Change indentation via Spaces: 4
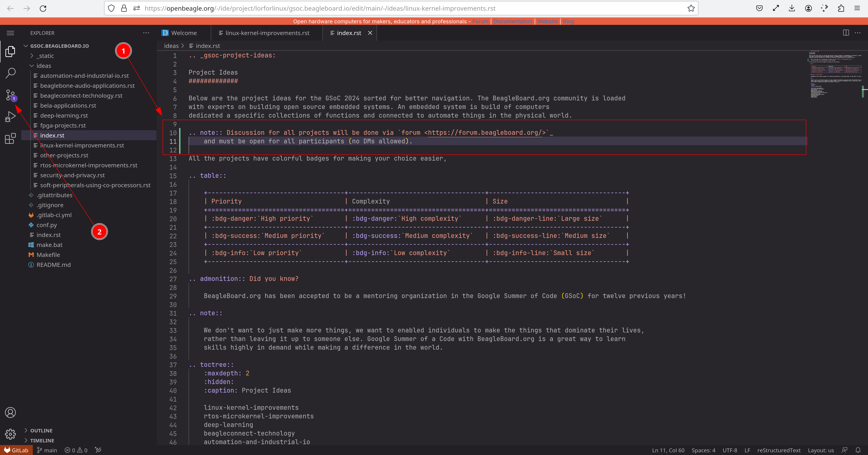 pos(703,450)
